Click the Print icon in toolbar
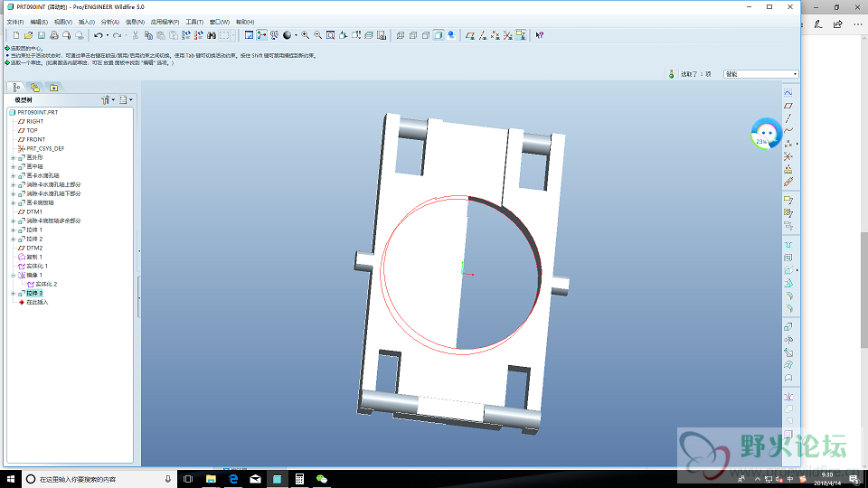Screen dimensions: 868x488 click(x=53, y=35)
